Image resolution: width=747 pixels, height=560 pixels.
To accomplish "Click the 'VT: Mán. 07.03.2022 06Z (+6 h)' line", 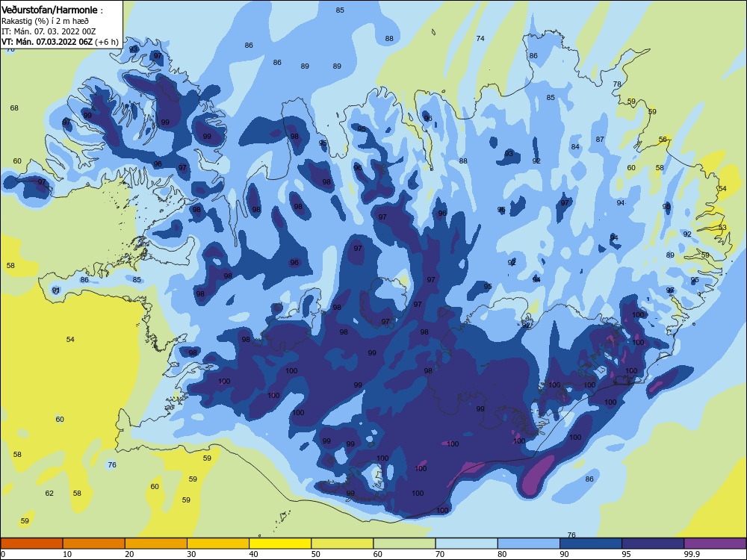I will pos(60,42).
